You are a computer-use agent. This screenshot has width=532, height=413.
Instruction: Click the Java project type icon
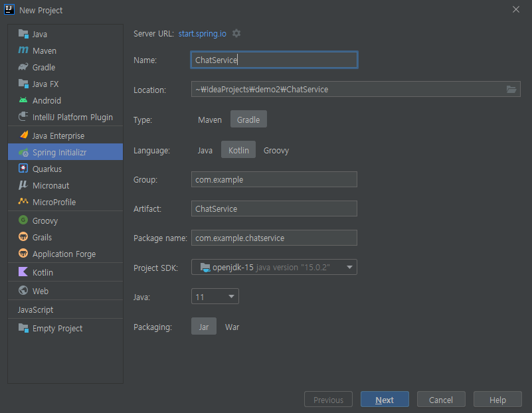pyautogui.click(x=23, y=34)
